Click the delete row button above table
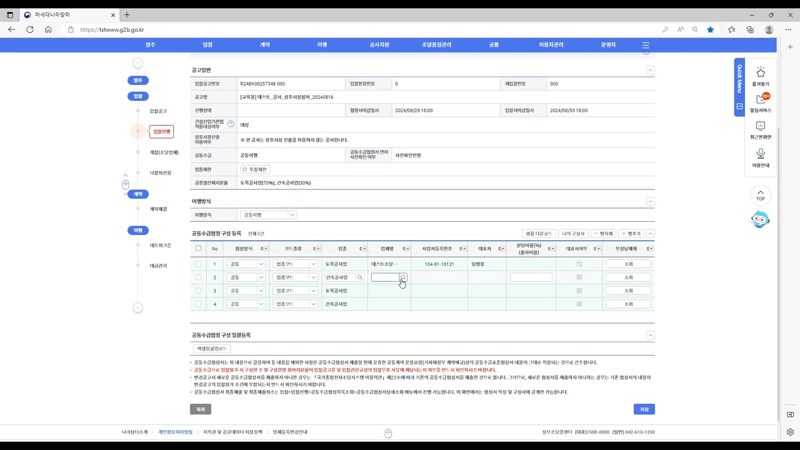800x450 pixels. [603, 233]
